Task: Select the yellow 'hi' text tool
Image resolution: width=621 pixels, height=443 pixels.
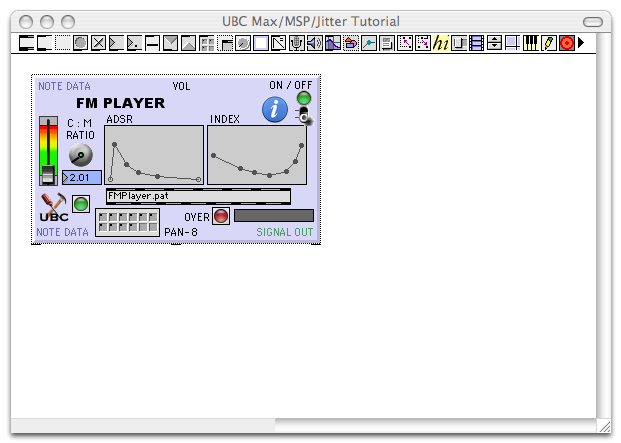Action: tap(441, 43)
